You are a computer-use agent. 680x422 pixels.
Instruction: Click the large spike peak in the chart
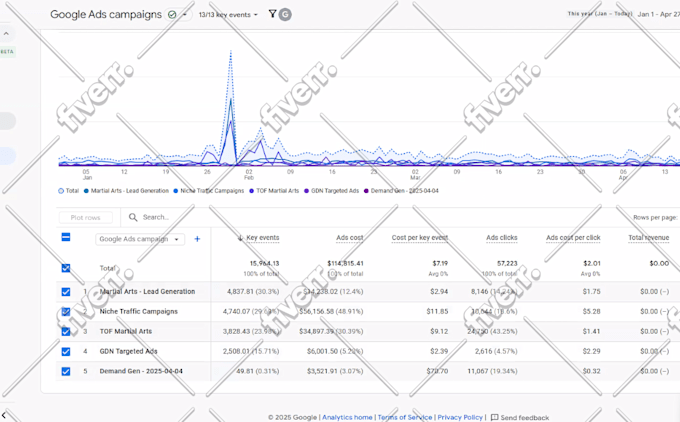[231, 52]
